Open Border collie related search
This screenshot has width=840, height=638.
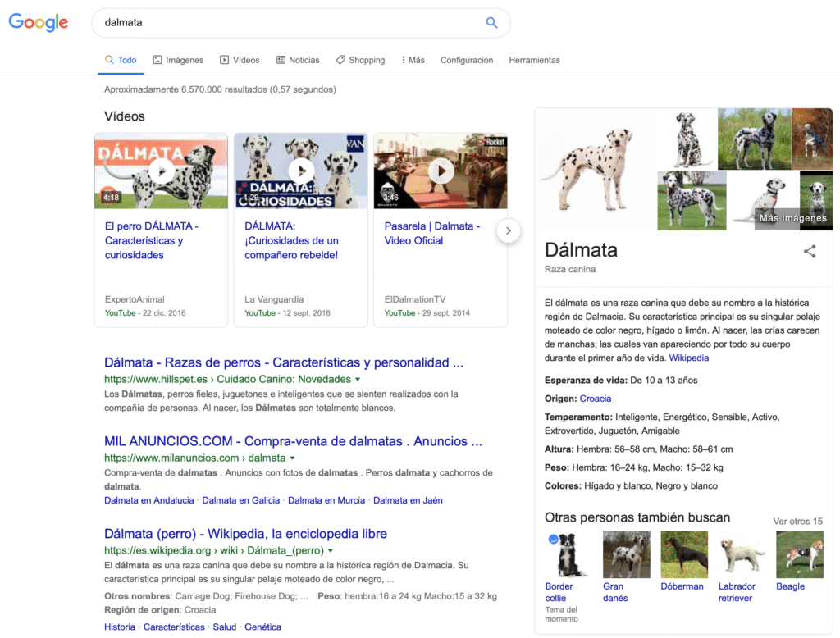[568, 554]
